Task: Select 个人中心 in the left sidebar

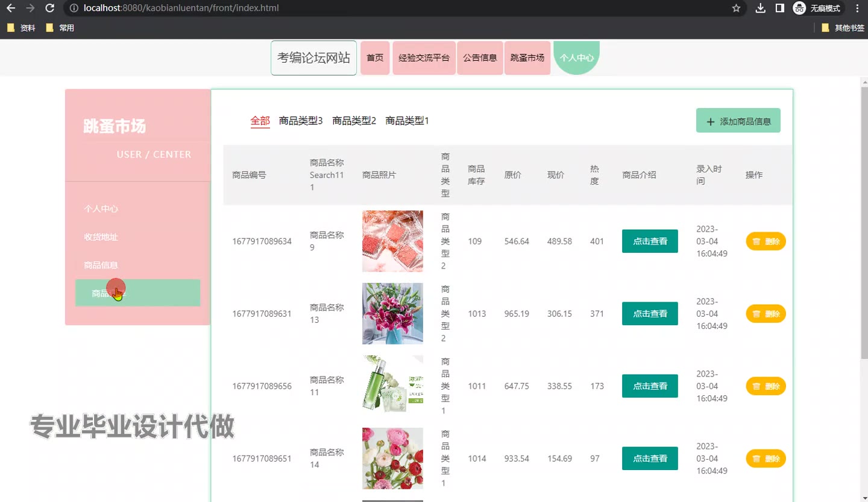Action: [x=101, y=209]
